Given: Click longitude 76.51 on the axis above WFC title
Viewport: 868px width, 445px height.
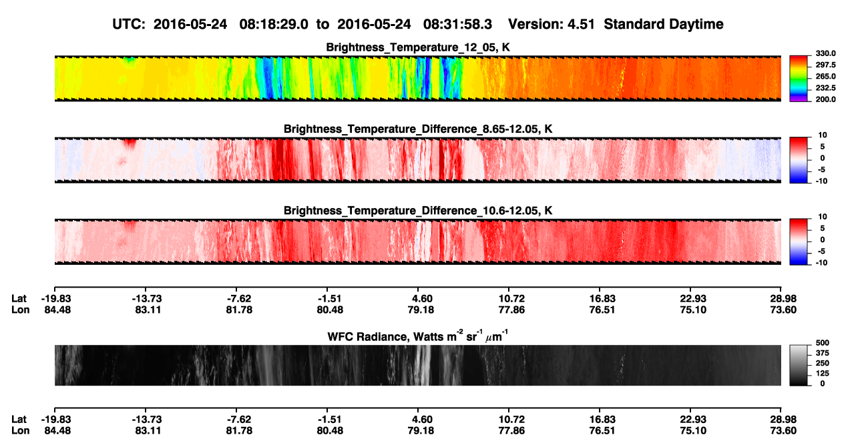Looking at the screenshot, I should tap(600, 310).
